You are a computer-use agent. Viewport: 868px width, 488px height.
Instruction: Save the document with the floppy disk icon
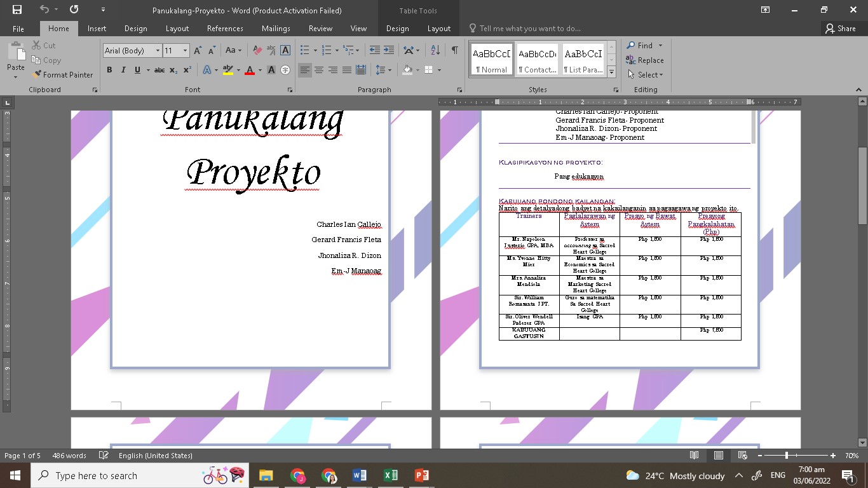[17, 10]
